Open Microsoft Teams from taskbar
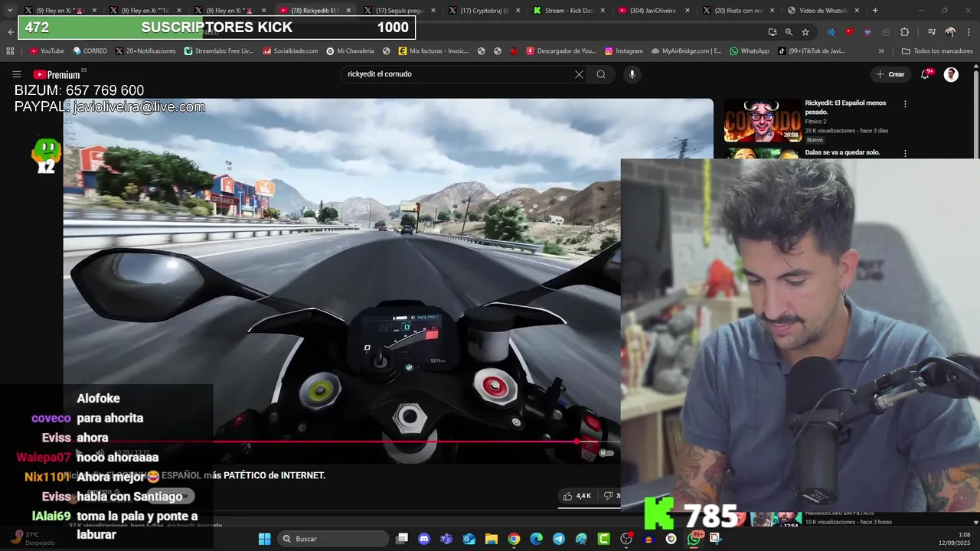980x551 pixels. (x=446, y=539)
